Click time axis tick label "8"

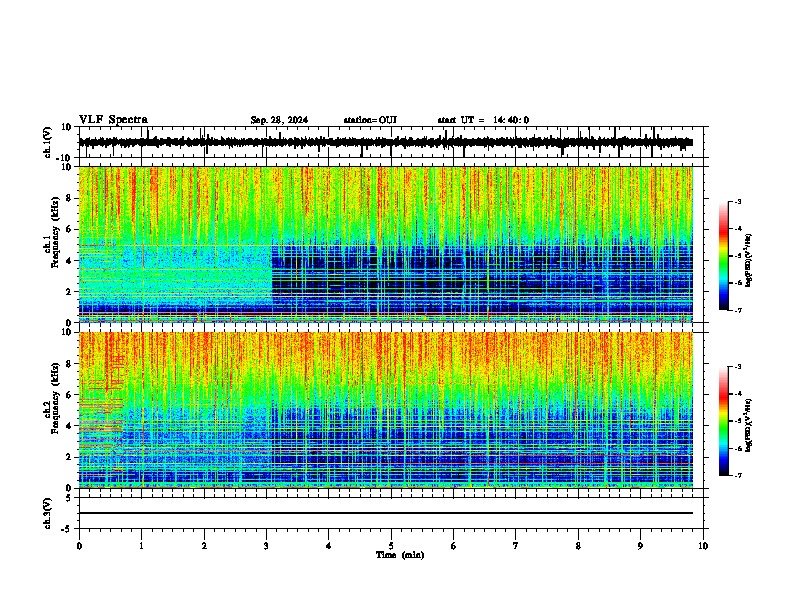(578, 546)
